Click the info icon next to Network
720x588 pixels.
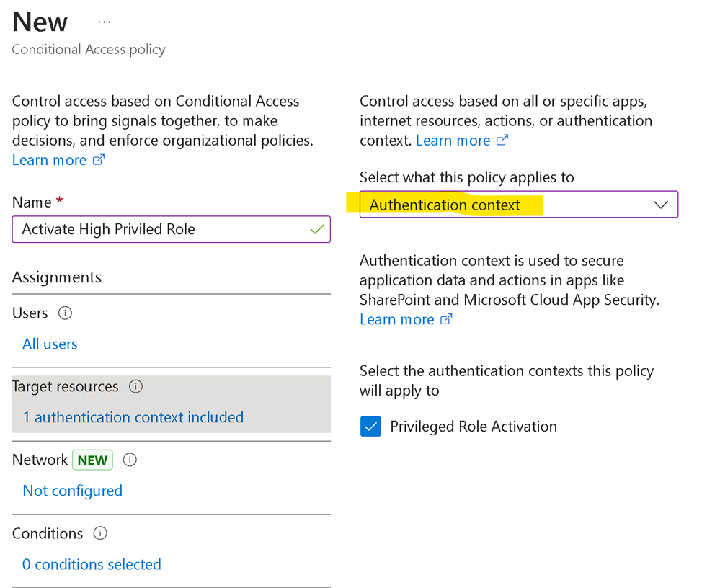(x=130, y=460)
